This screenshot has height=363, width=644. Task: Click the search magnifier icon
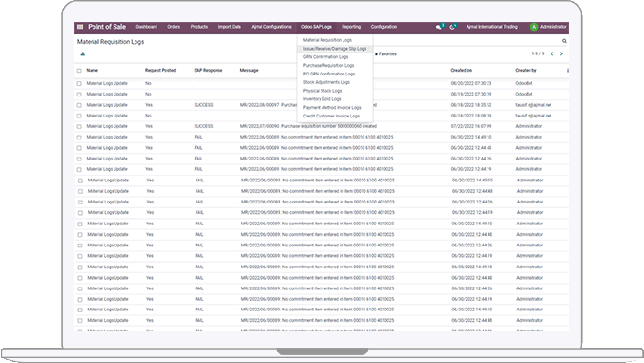[564, 41]
